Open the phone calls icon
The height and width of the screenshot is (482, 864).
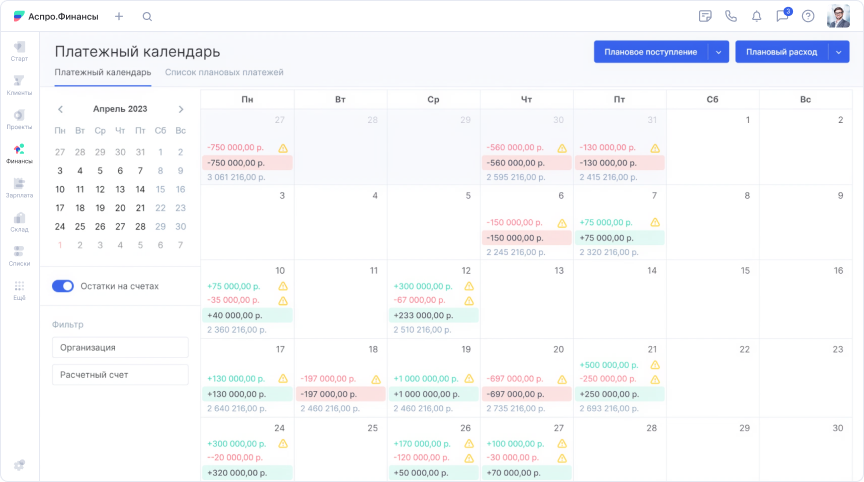pyautogui.click(x=731, y=16)
